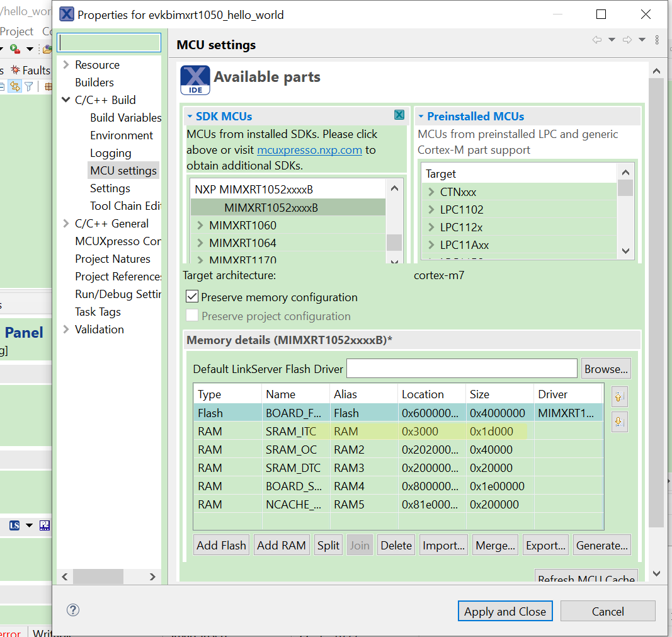Click Apply and Close
Viewport: 672px width, 637px height.
pos(505,611)
